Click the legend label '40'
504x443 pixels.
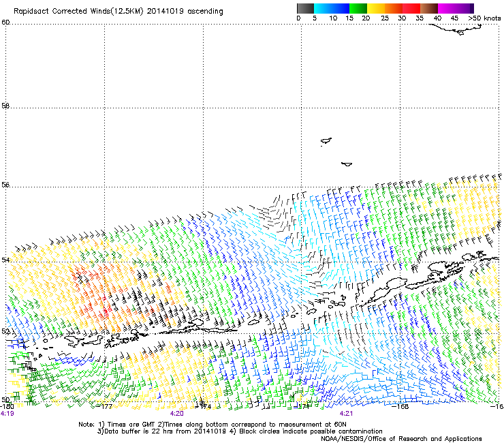point(437,18)
